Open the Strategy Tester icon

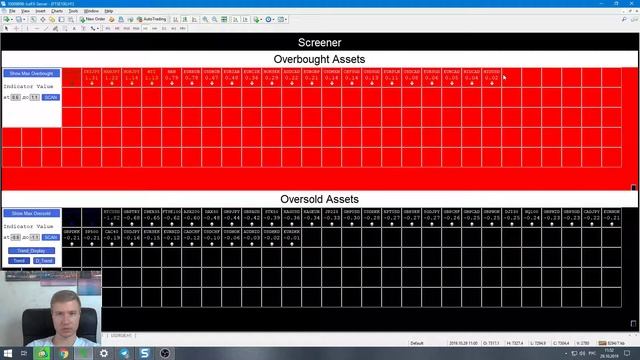click(71, 19)
